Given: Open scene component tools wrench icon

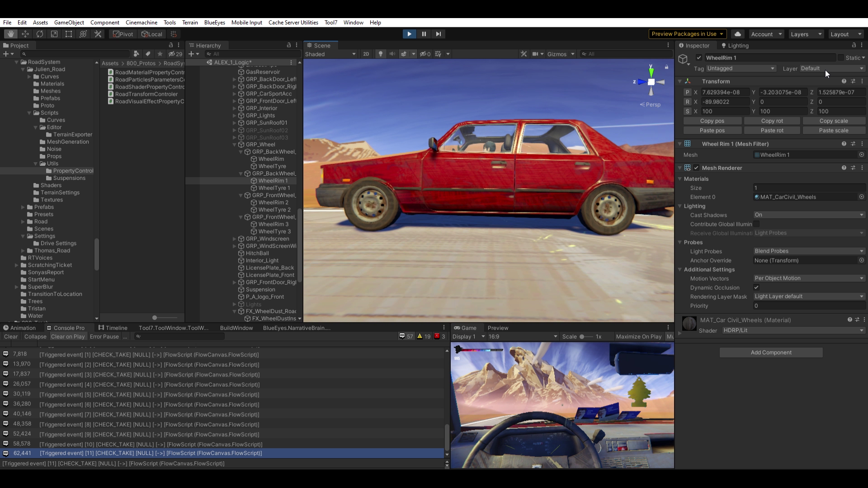Looking at the screenshot, I should tap(524, 54).
